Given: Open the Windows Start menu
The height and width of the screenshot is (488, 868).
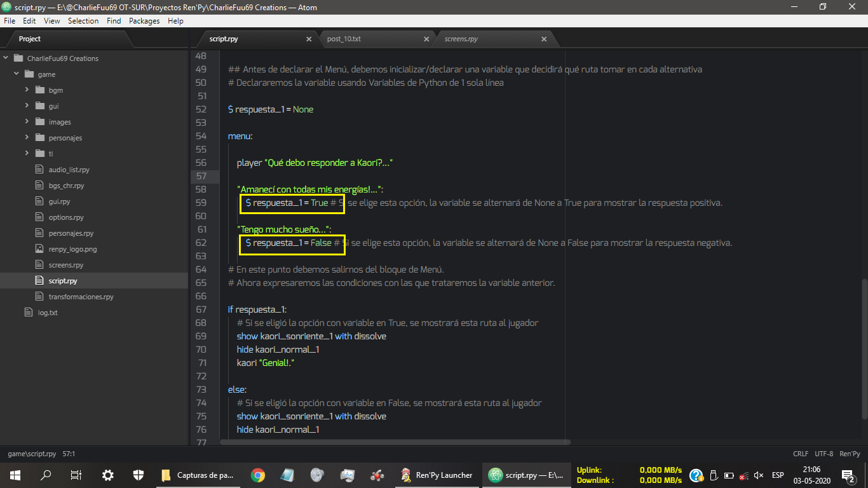Looking at the screenshot, I should [x=15, y=475].
